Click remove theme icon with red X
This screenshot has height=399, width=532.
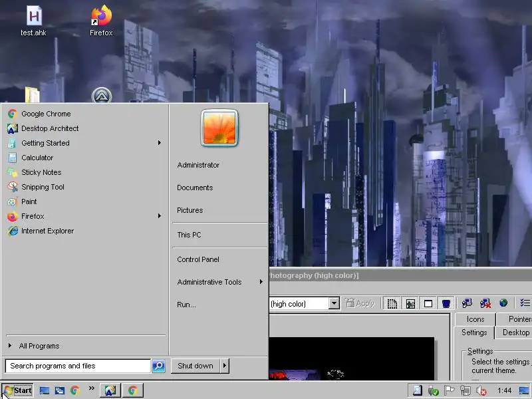(485, 303)
